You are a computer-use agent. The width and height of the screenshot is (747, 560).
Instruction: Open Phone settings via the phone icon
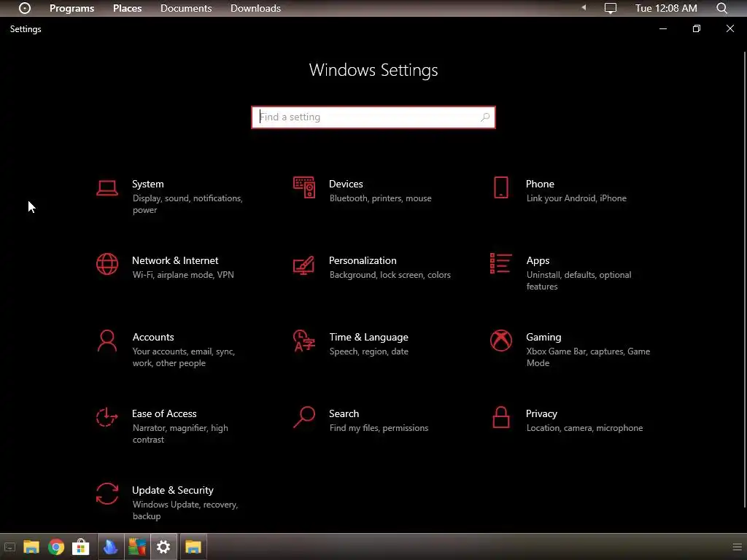(x=500, y=187)
